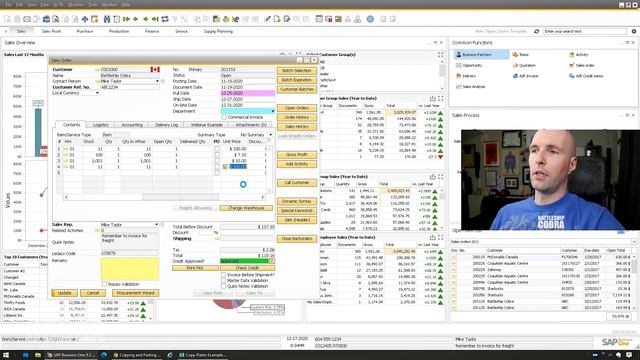Switch to Accounting tab

(x=132, y=125)
